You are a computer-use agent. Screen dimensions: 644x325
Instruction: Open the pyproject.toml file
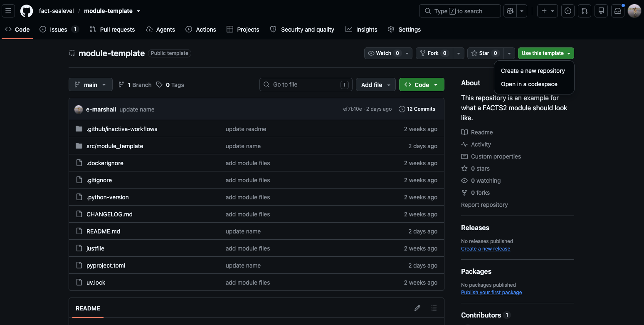[x=106, y=265]
